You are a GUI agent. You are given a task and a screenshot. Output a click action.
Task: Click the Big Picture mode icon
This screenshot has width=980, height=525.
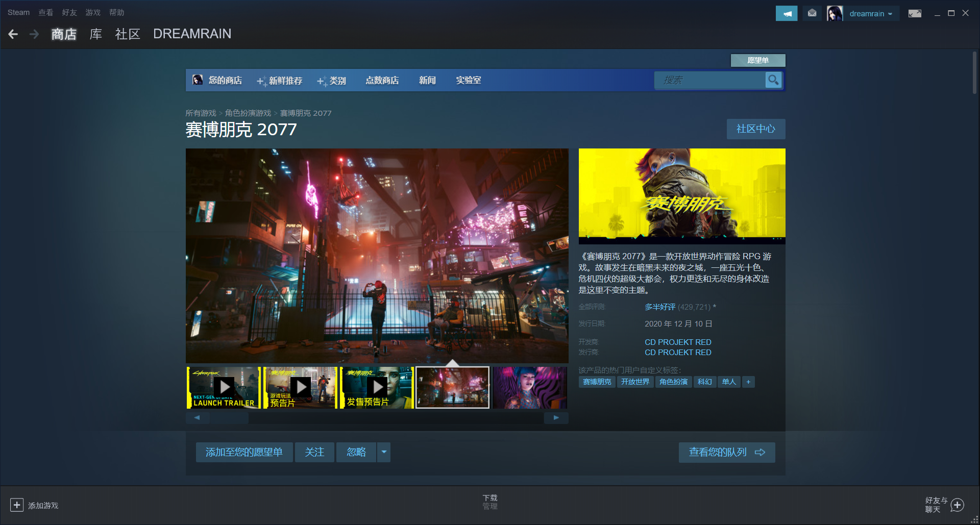(914, 13)
